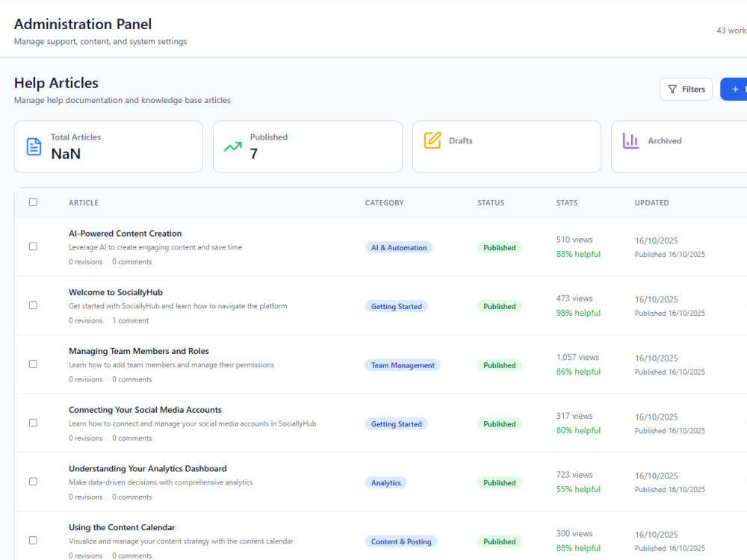Click the Team Management category tag
747x560 pixels.
pos(403,365)
